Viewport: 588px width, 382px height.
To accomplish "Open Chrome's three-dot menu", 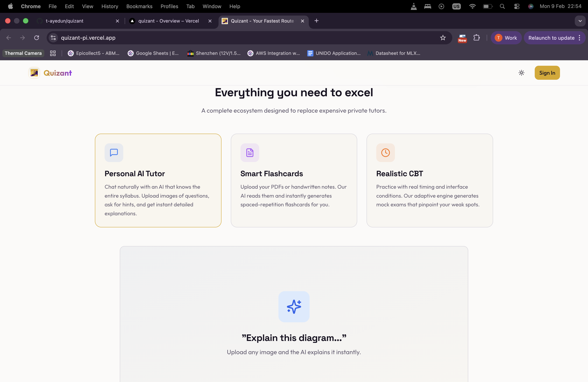I will (x=579, y=38).
